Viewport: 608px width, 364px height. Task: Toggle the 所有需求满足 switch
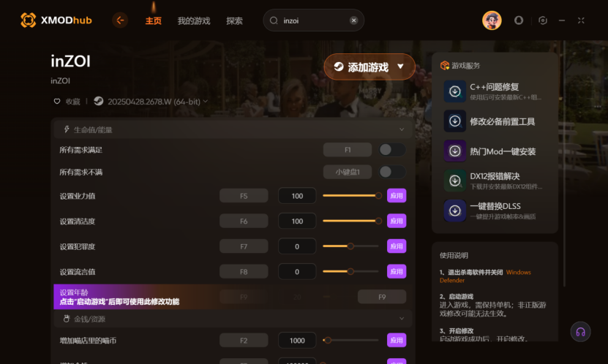coord(392,150)
